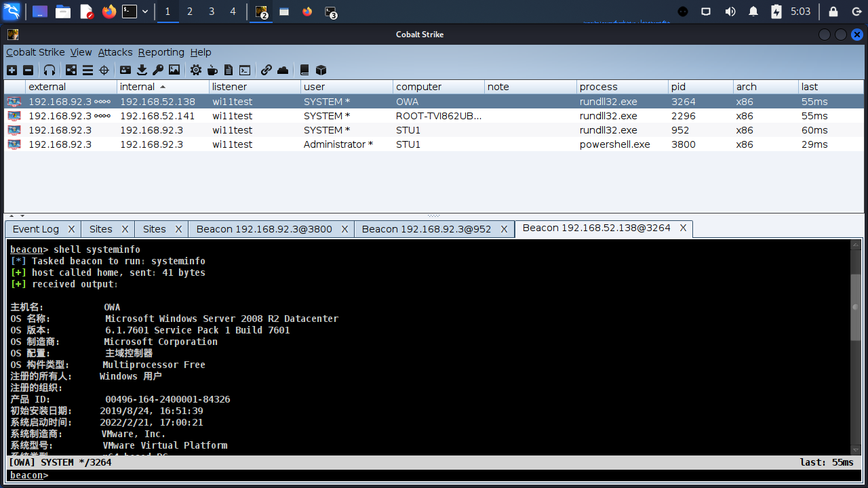Select the STU1 rundll32.exe session with pid 952

[434, 130]
